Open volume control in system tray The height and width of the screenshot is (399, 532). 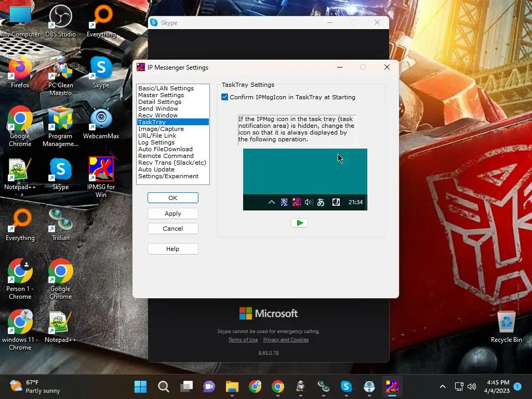point(472,387)
